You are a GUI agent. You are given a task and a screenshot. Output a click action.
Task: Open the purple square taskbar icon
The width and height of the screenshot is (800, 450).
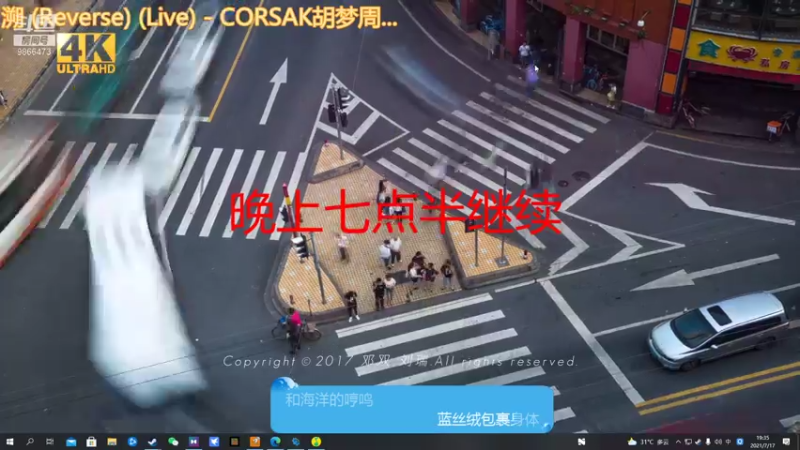(193, 442)
